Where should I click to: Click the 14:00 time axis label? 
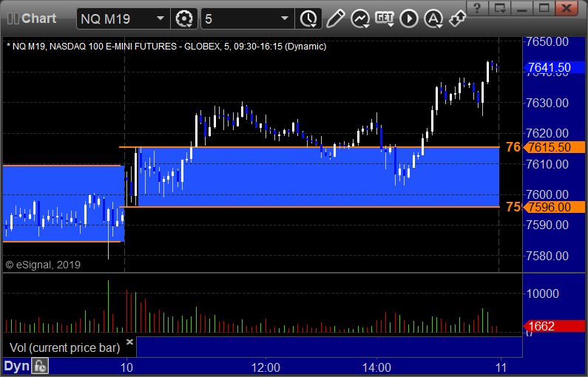pyautogui.click(x=376, y=367)
